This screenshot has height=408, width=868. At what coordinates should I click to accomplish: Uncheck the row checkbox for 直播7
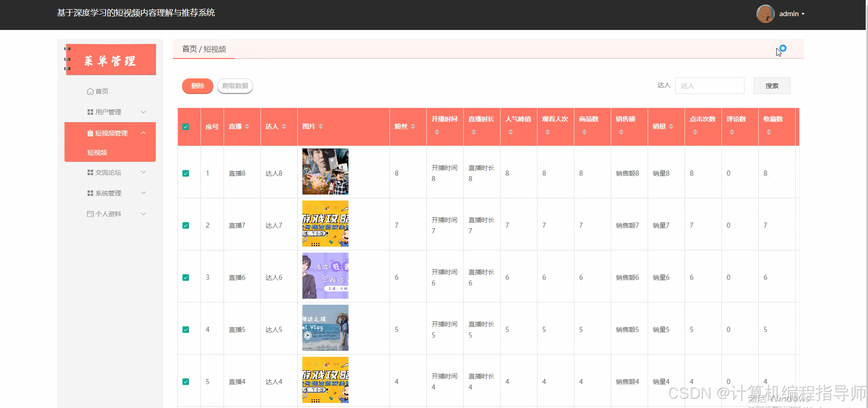pyautogui.click(x=186, y=225)
